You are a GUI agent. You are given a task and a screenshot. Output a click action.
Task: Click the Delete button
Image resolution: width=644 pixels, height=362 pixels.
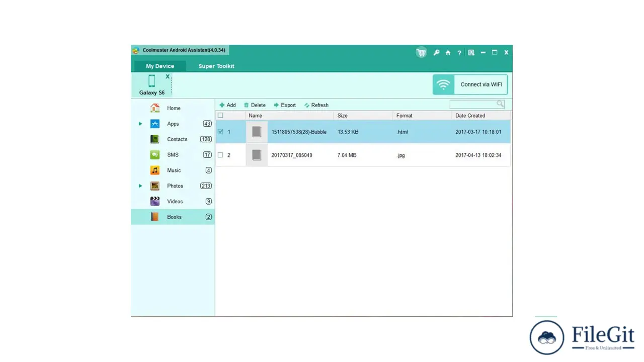pyautogui.click(x=255, y=105)
